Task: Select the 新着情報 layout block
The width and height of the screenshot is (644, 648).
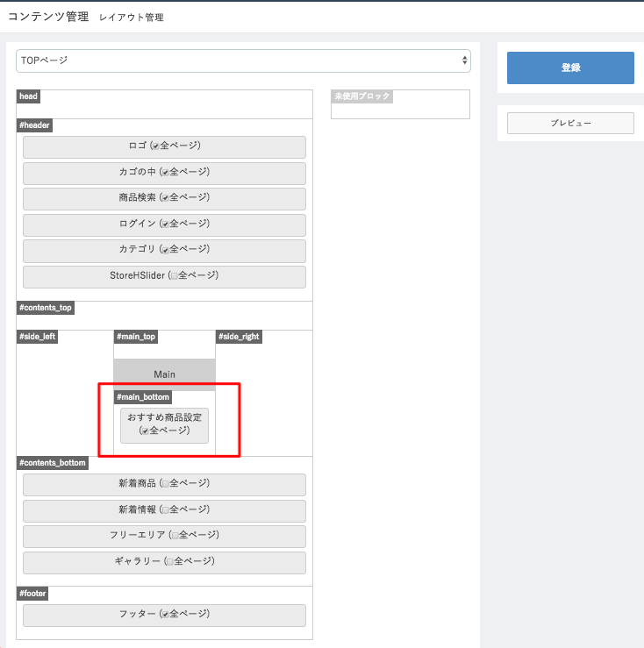Action: (164, 511)
